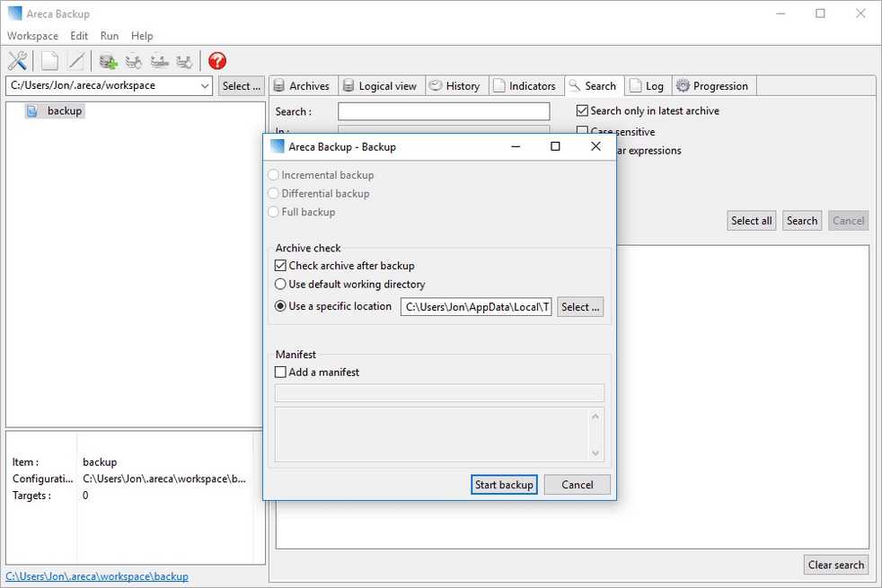
Task: Click the manifest text area up scroll arrow
Action: pyautogui.click(x=595, y=417)
